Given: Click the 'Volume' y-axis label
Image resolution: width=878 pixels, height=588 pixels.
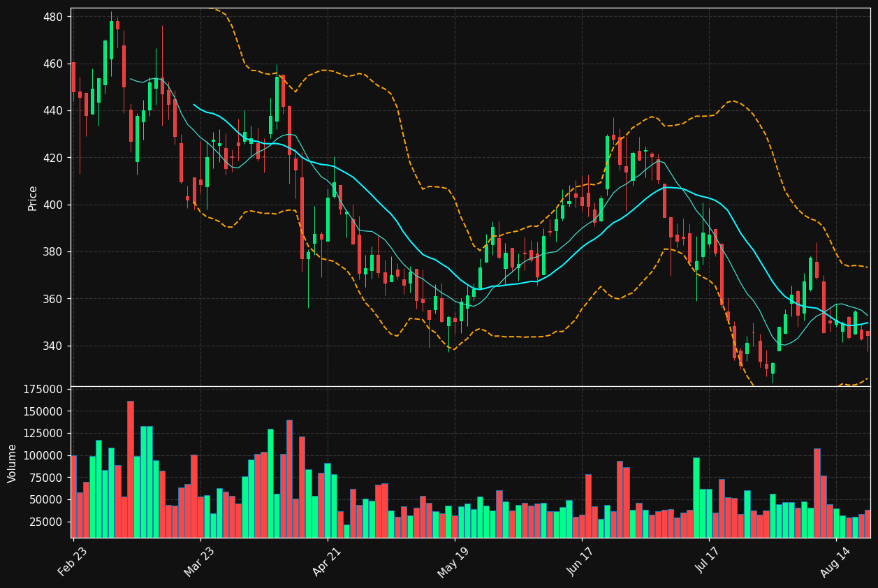Looking at the screenshot, I should point(13,463).
